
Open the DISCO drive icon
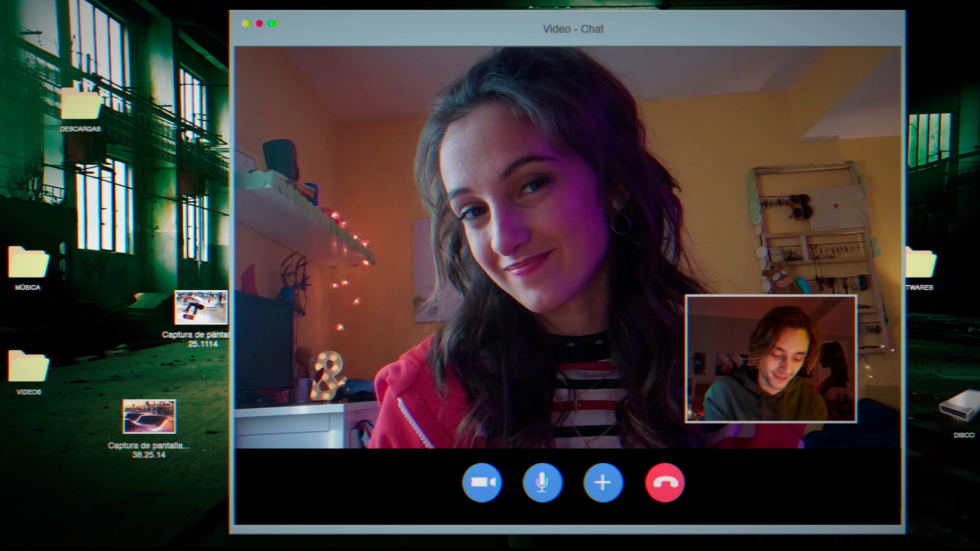pos(961,406)
